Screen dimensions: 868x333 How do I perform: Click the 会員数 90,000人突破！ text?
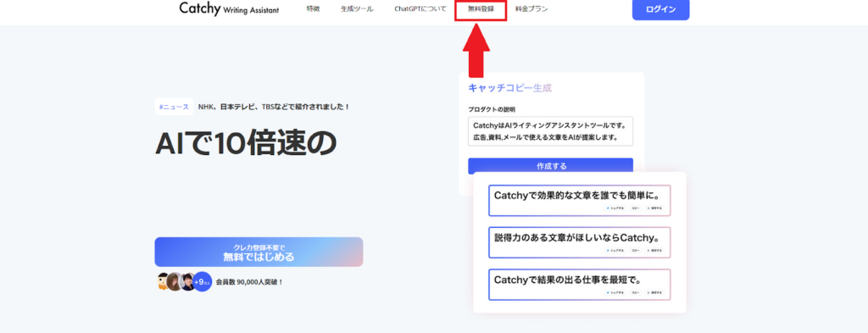(x=250, y=281)
